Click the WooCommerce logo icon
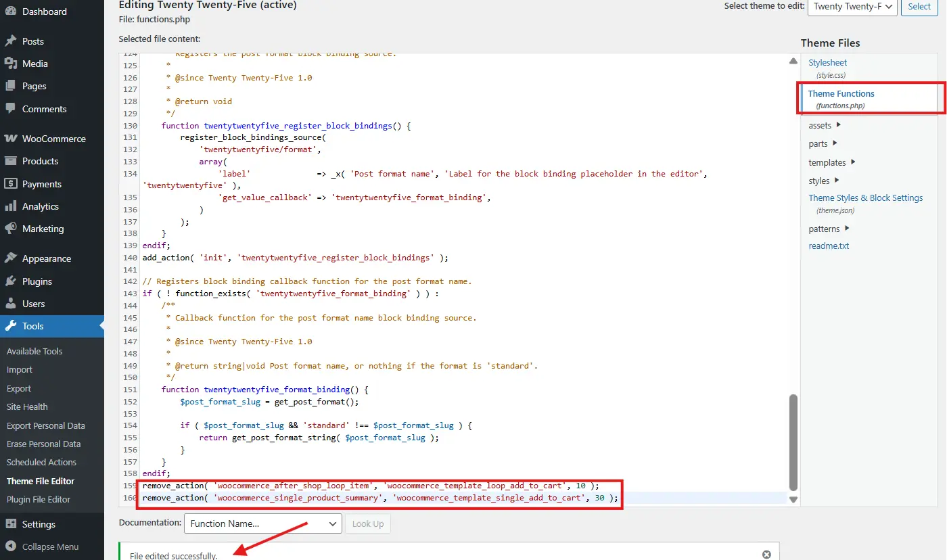The height and width of the screenshot is (560, 947). (x=11, y=139)
